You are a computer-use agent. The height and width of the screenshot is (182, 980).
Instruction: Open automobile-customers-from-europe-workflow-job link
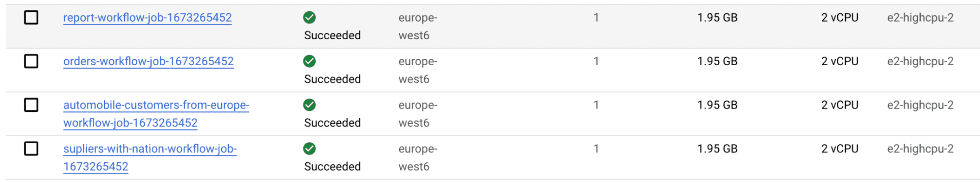tap(156, 114)
